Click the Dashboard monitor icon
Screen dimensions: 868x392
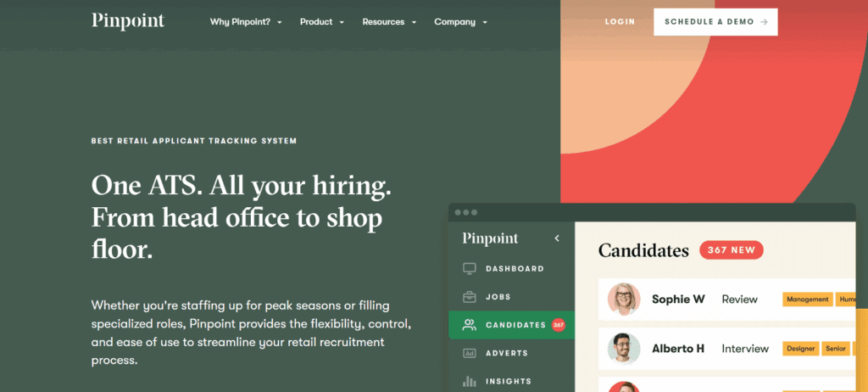point(469,269)
